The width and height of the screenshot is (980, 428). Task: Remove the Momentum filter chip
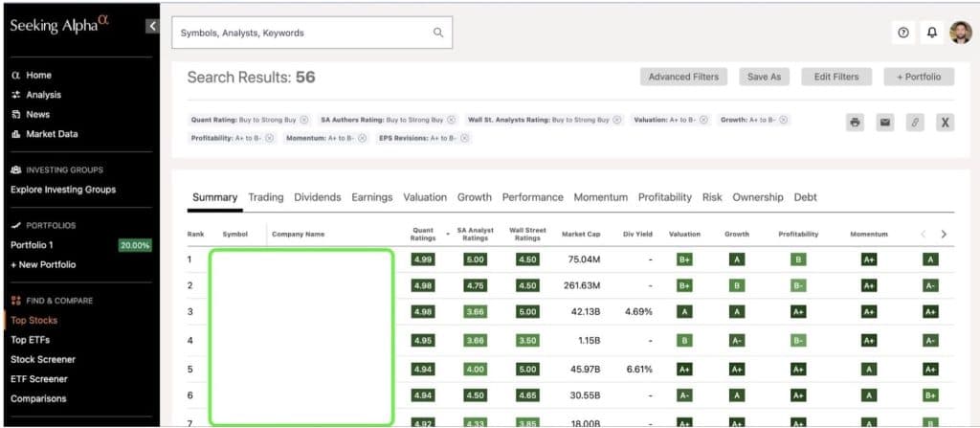363,138
